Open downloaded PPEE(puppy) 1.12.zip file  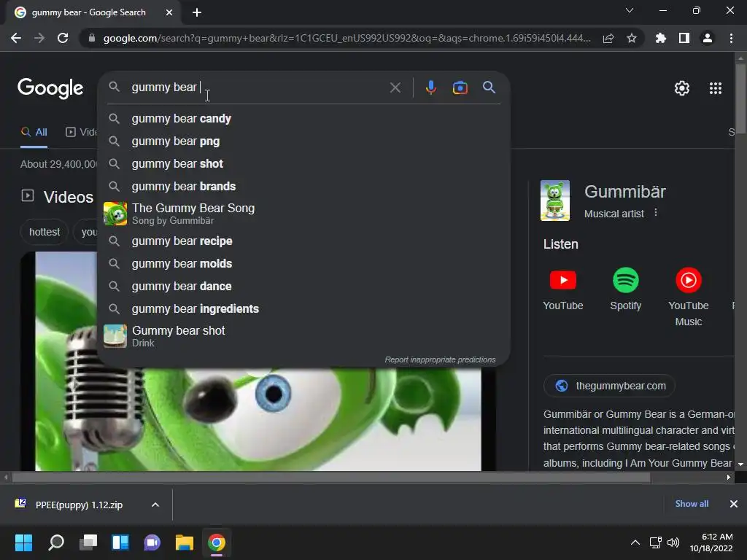pyautogui.click(x=79, y=505)
